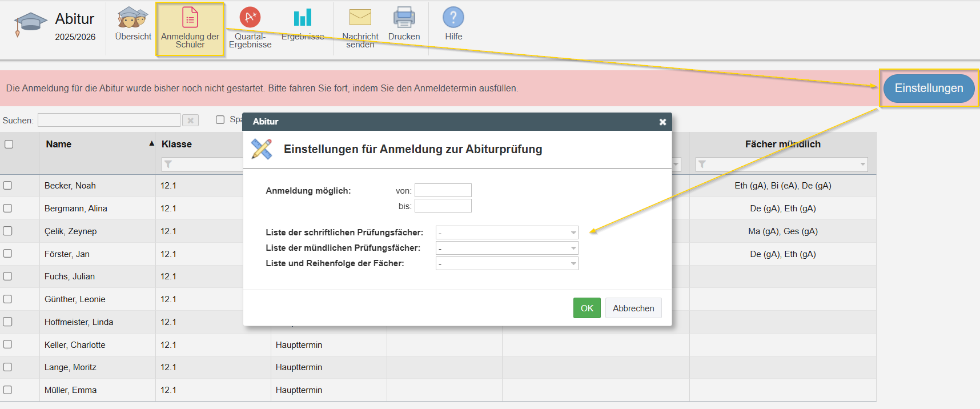Image resolution: width=980 pixels, height=409 pixels.
Task: Clear the search field with X icon
Action: pos(190,121)
